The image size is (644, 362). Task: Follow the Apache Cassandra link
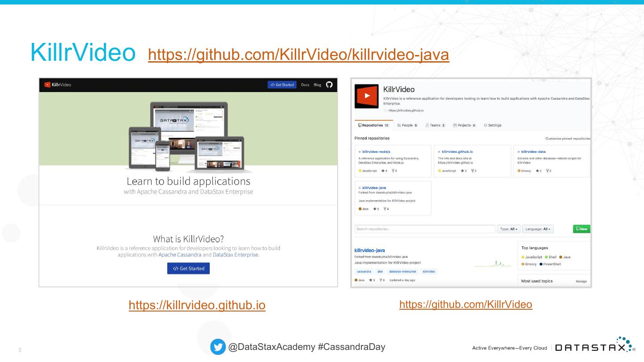tap(180, 255)
